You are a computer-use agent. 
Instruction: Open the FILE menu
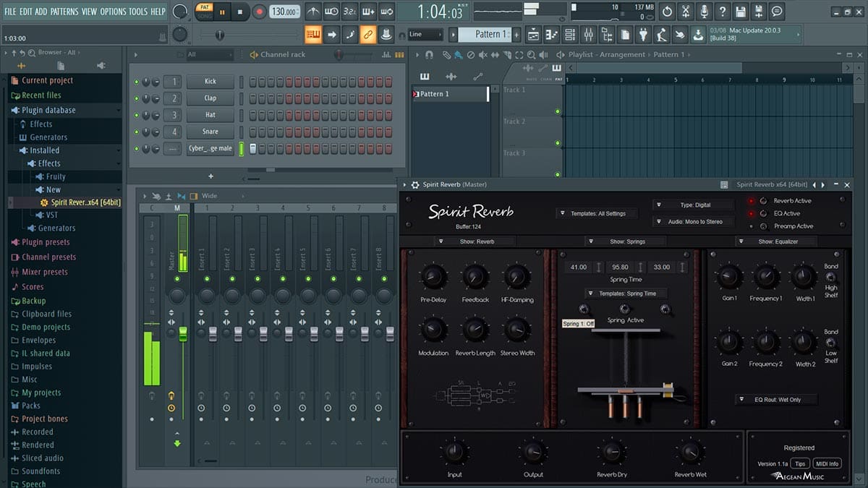(10, 12)
